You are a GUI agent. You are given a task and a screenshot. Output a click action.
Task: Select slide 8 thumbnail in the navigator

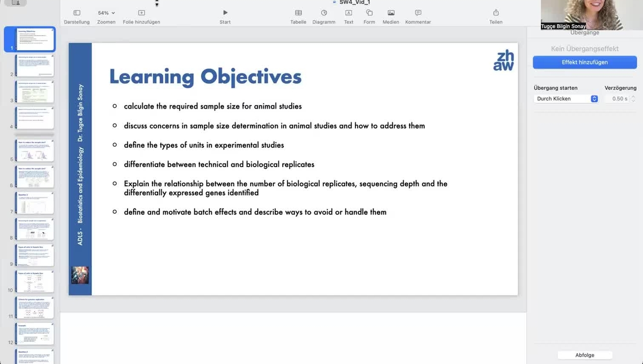pos(34,229)
